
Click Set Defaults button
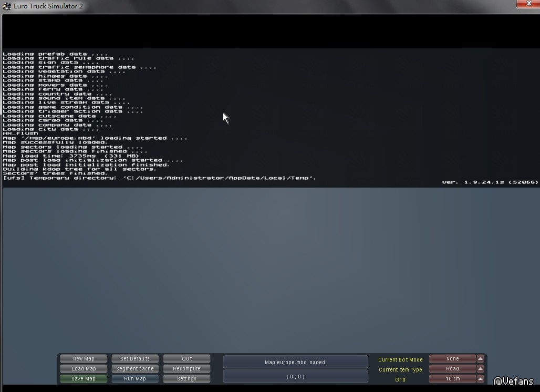(x=135, y=359)
